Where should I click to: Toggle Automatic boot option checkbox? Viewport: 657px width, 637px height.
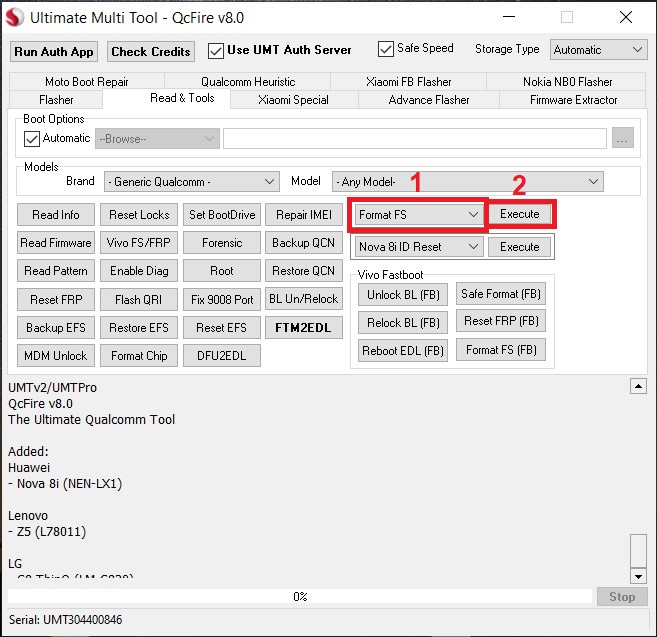click(32, 139)
